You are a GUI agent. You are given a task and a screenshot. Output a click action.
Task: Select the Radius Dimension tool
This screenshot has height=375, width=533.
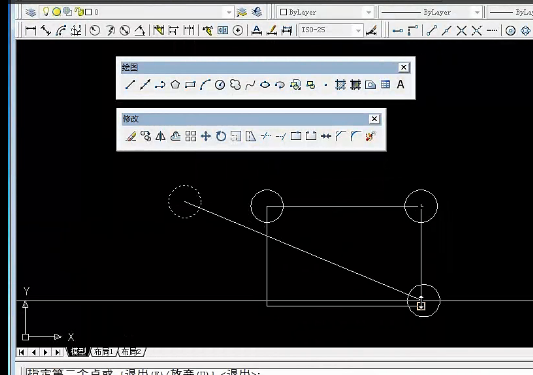tap(95, 31)
